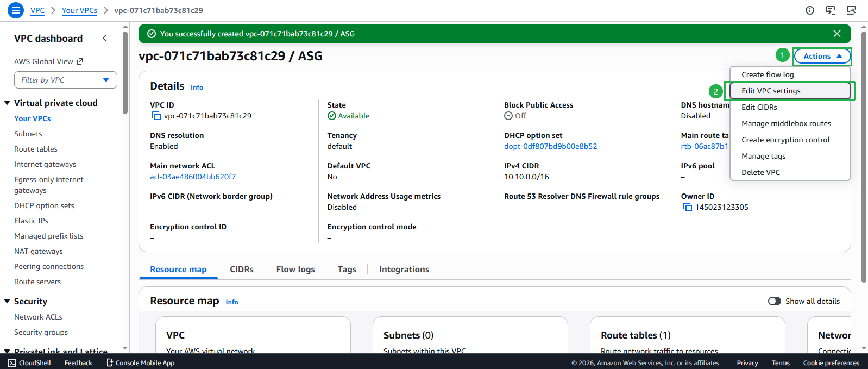Click the screen search icon at top right
Screen dimensions: 868x369
click(851, 10)
